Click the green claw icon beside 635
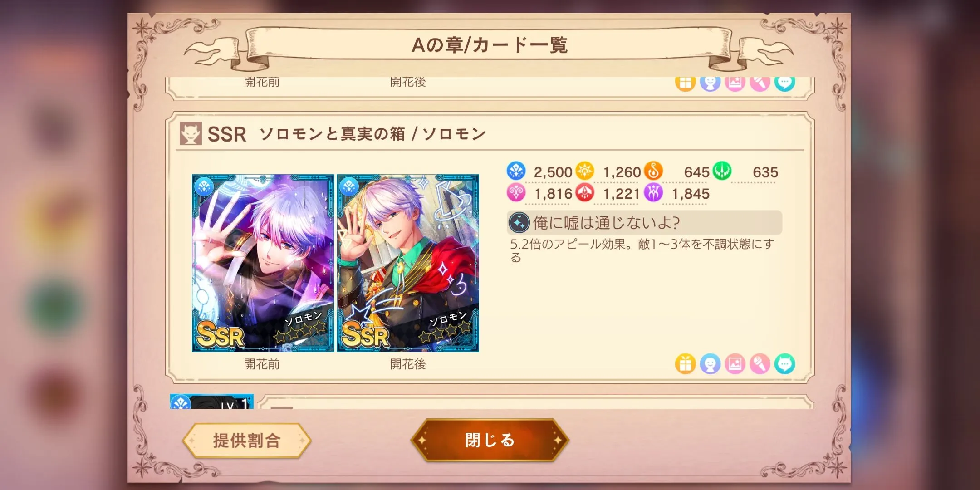 pos(721,171)
